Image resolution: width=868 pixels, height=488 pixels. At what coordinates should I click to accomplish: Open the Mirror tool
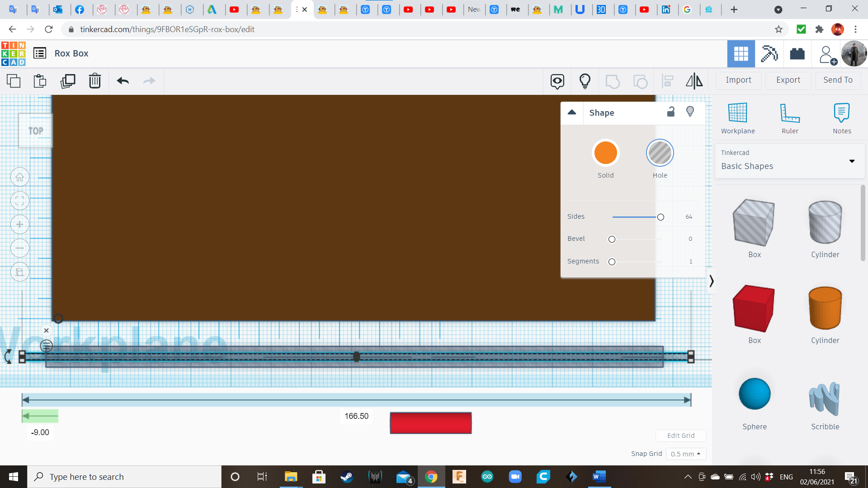(694, 81)
